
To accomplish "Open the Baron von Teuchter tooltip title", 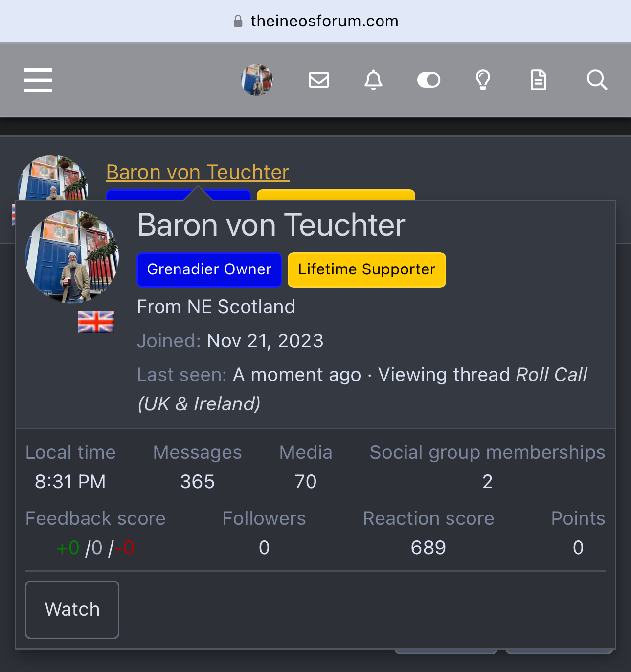I will tap(271, 225).
